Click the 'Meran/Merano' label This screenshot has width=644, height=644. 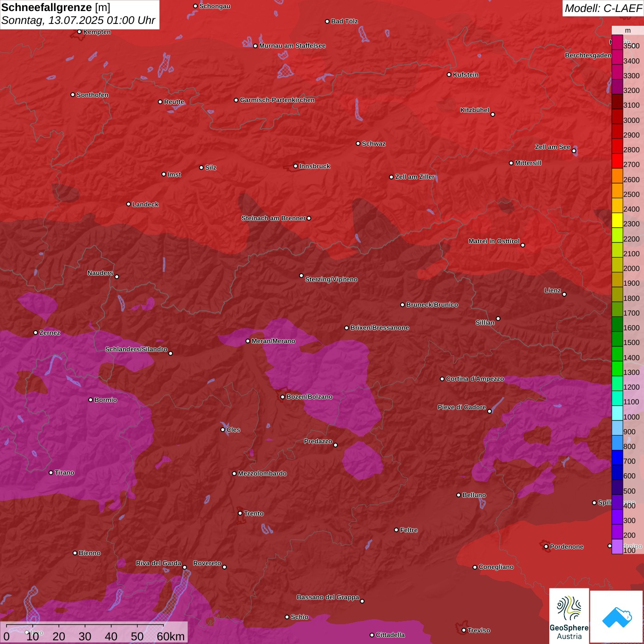pos(273,341)
